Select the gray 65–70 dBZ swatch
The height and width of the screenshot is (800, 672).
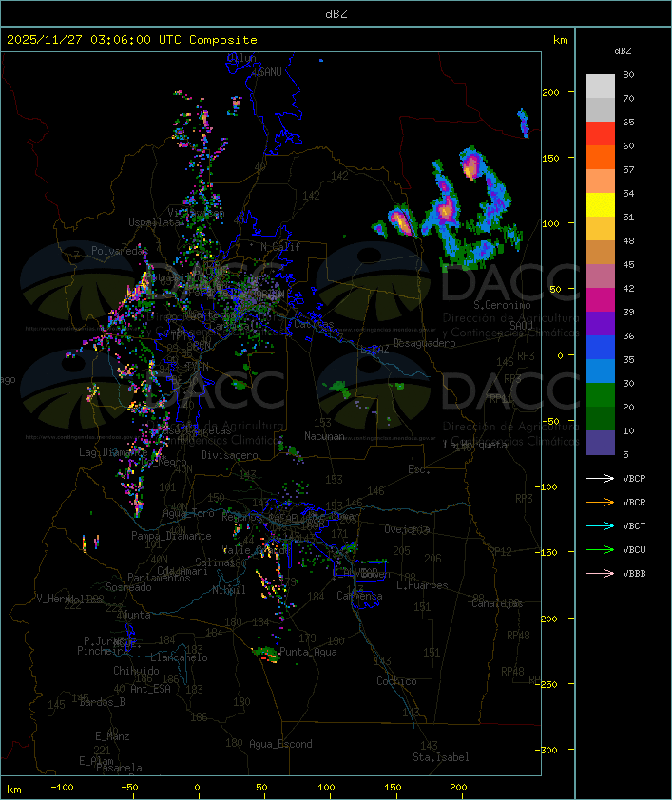click(x=600, y=109)
